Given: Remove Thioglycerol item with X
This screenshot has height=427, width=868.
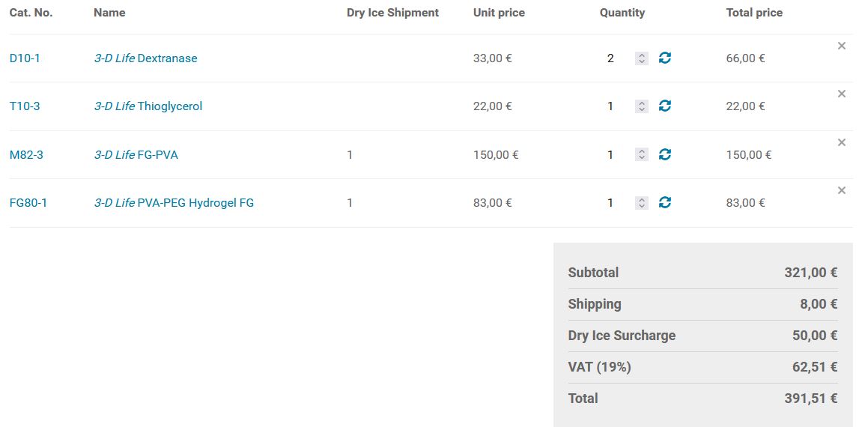Looking at the screenshot, I should click(x=841, y=94).
